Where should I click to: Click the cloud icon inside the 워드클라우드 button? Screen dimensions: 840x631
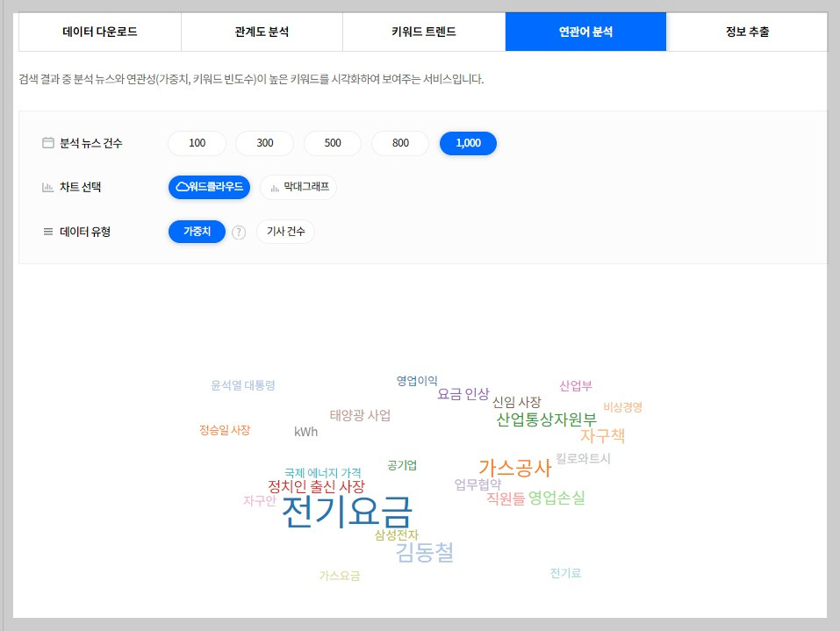(181, 187)
